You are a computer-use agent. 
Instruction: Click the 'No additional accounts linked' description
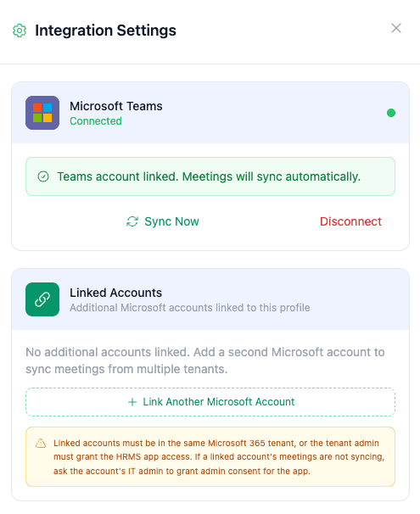click(205, 360)
